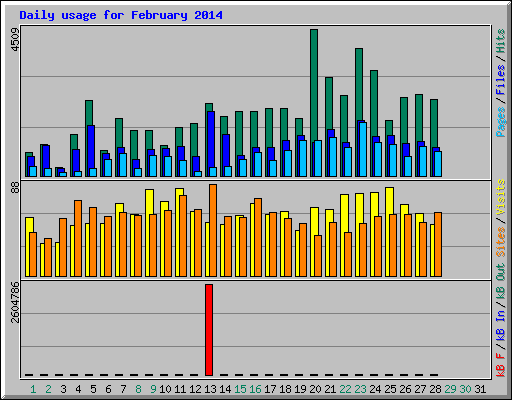Click day label 21 on the x-axis
The height and width of the screenshot is (400, 512).
point(330,389)
